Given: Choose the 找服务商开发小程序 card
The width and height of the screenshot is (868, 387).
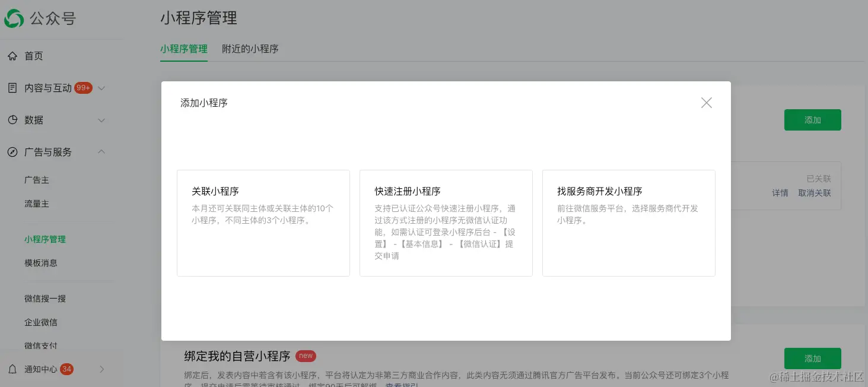Looking at the screenshot, I should pos(629,223).
